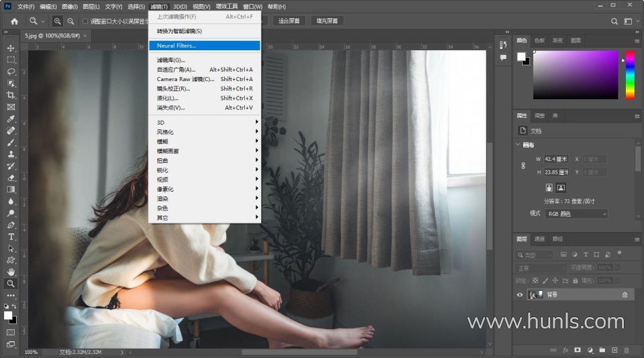Image resolution: width=644 pixels, height=358 pixels.
Task: Tick the resize windows to fit checkbox
Action: 85,21
